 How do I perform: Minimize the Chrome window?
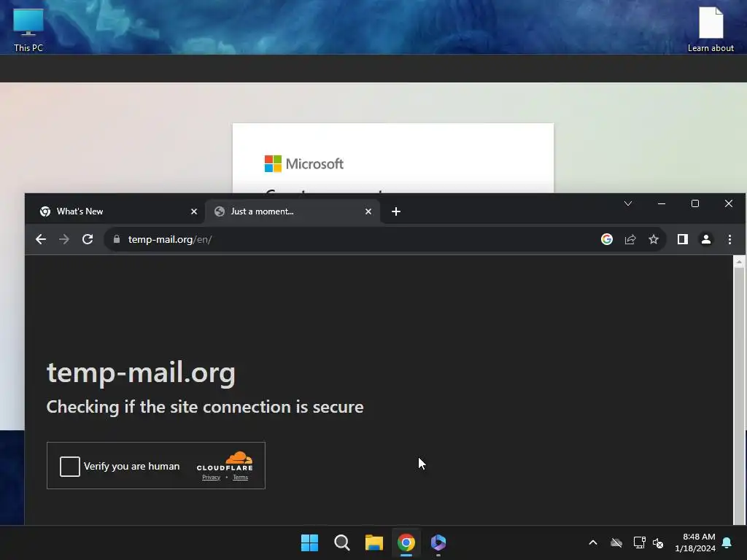[x=662, y=204]
